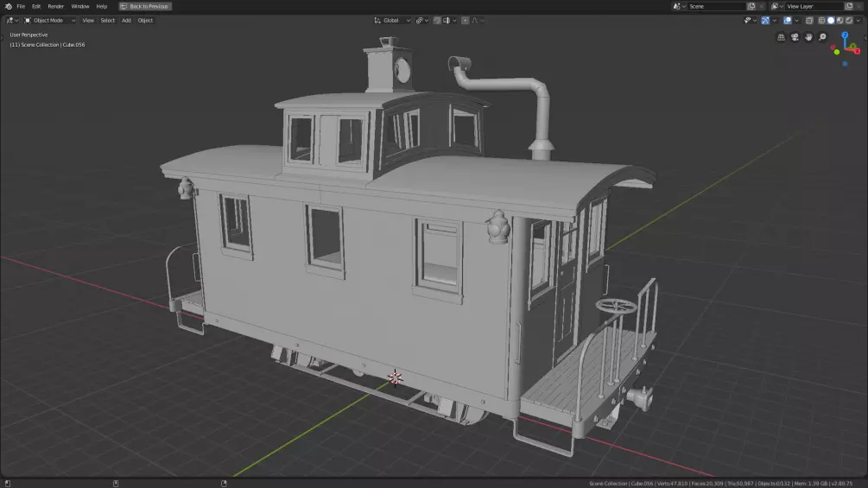868x488 pixels.
Task: Click the Scene Collection | Cube.056 label
Action: pyautogui.click(x=47, y=45)
